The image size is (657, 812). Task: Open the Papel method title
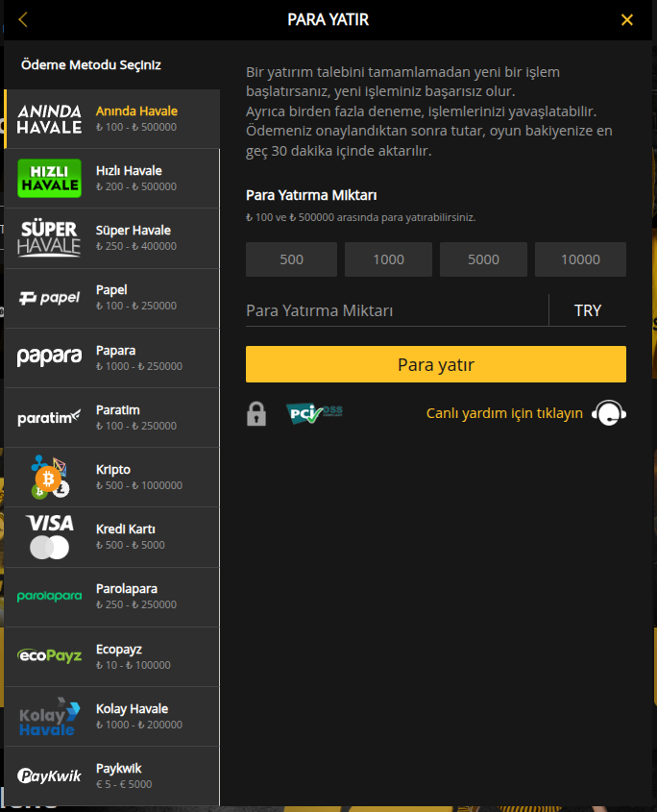coord(111,290)
